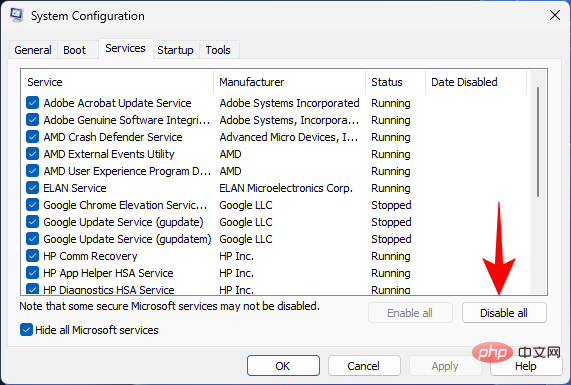Sort by the Status column header
571x385 pixels.
(395, 82)
